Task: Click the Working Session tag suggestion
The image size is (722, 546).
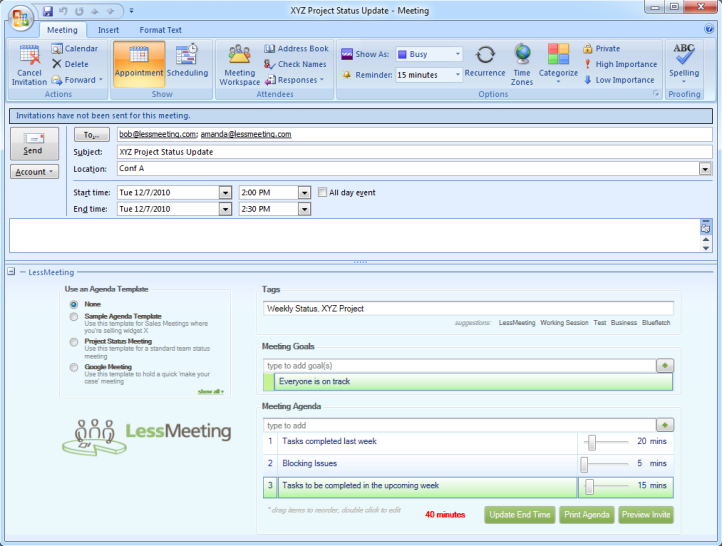Action: 564,323
